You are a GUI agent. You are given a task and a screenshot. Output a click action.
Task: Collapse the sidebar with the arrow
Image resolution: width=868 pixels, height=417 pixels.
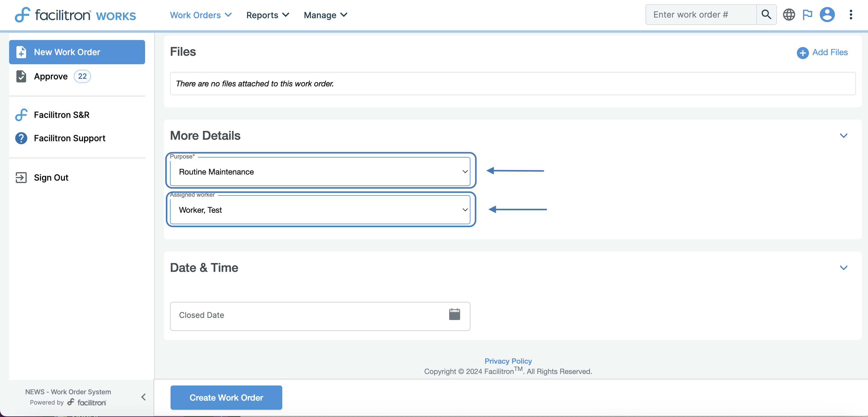[x=144, y=397]
